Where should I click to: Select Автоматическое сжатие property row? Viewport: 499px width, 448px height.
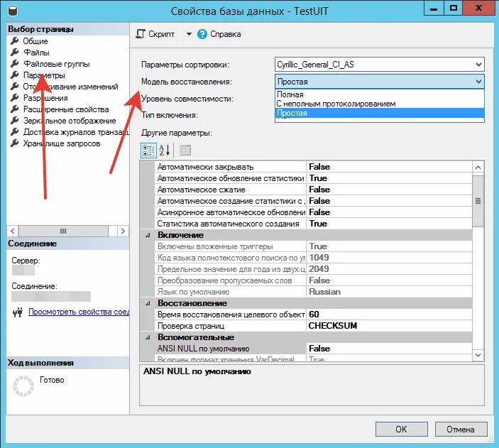point(313,190)
